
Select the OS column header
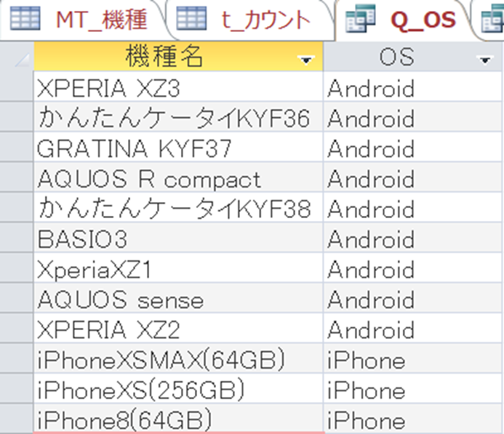396,57
